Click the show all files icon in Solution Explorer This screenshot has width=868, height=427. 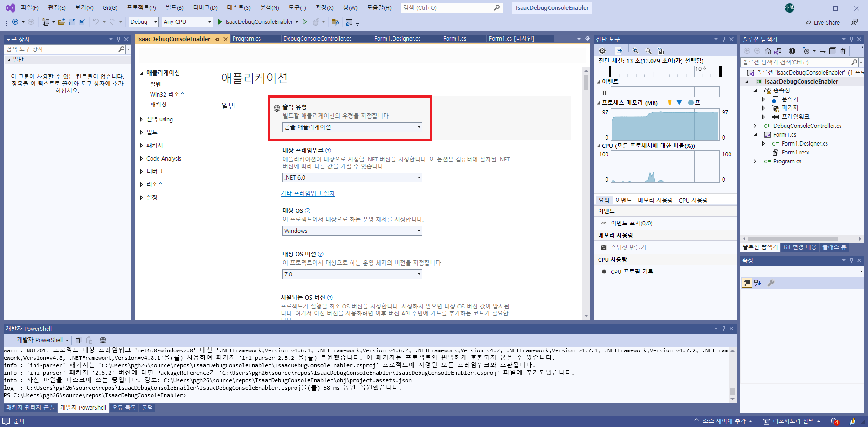843,51
